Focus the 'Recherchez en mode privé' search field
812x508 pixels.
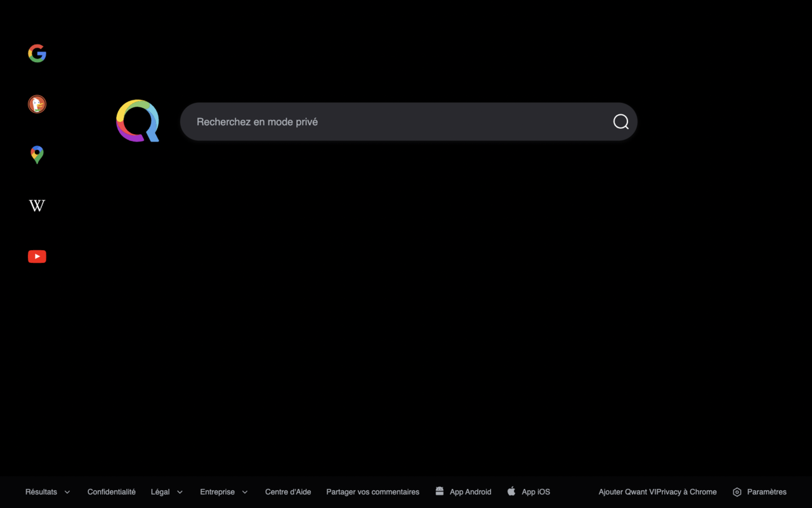pos(409,122)
